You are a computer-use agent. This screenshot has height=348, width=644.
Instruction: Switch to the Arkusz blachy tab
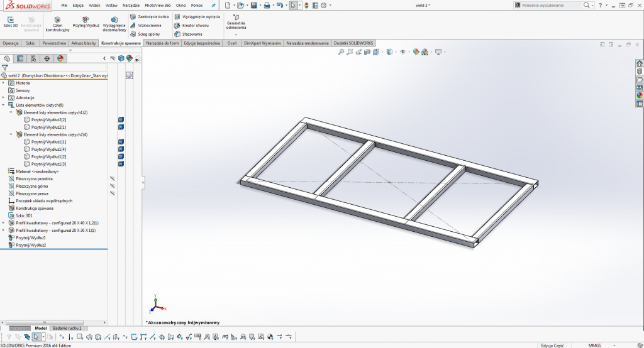point(83,43)
